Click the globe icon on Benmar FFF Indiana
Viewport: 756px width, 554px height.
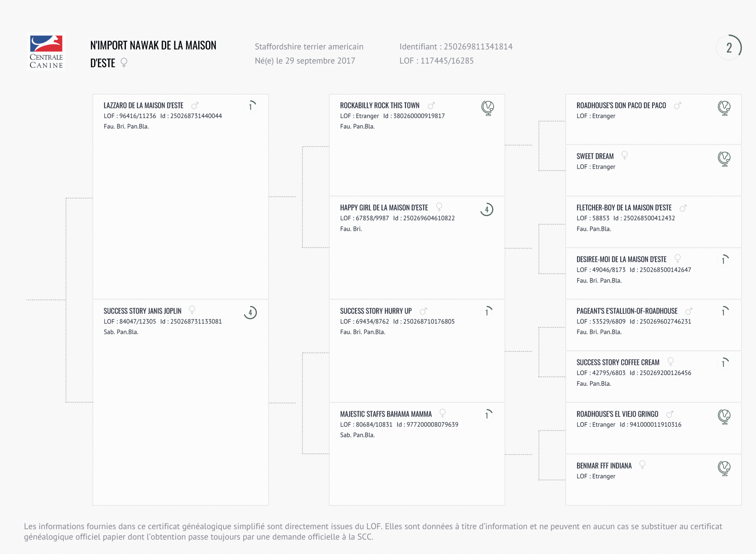click(x=724, y=468)
